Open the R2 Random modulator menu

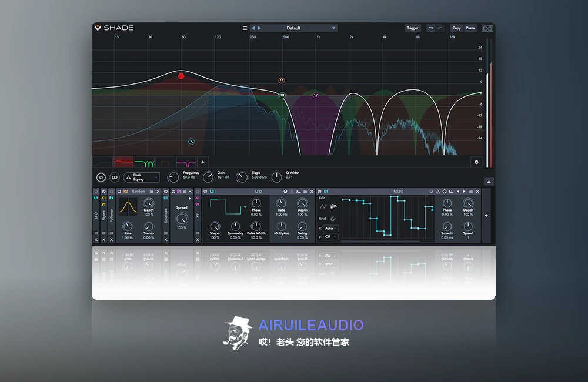[x=152, y=192]
